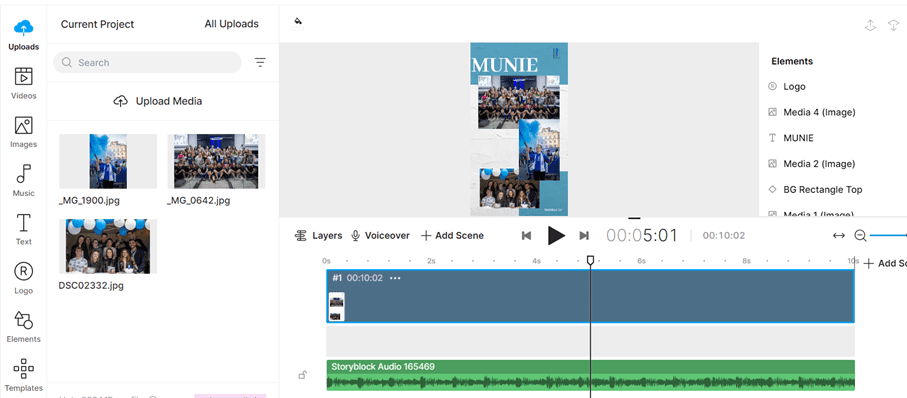The width and height of the screenshot is (907, 398).
Task: Skip to previous scene
Action: pyautogui.click(x=526, y=235)
